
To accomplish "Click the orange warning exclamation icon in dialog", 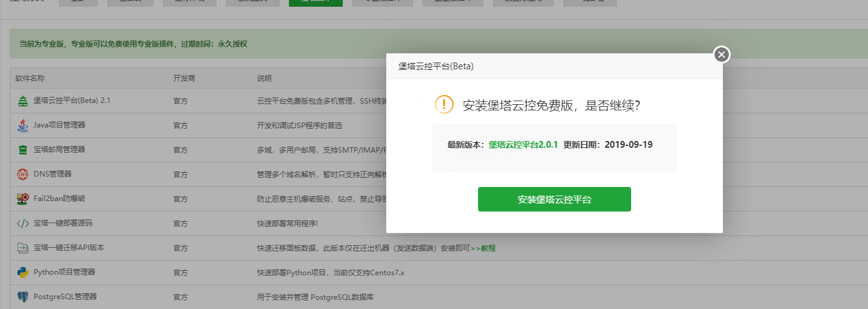I will (444, 104).
